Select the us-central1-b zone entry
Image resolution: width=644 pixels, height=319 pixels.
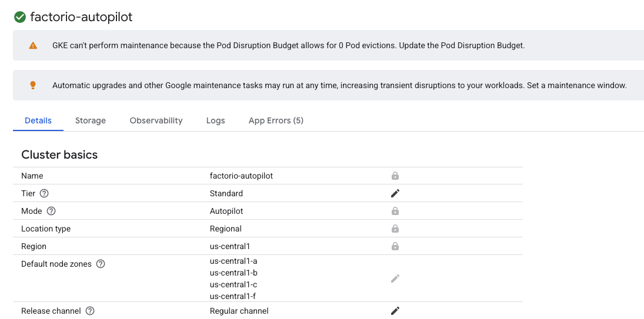coord(233,273)
